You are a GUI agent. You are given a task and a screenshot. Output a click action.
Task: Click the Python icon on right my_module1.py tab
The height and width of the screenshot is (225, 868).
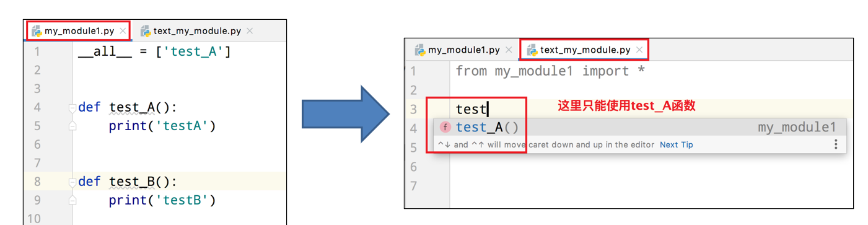420,50
